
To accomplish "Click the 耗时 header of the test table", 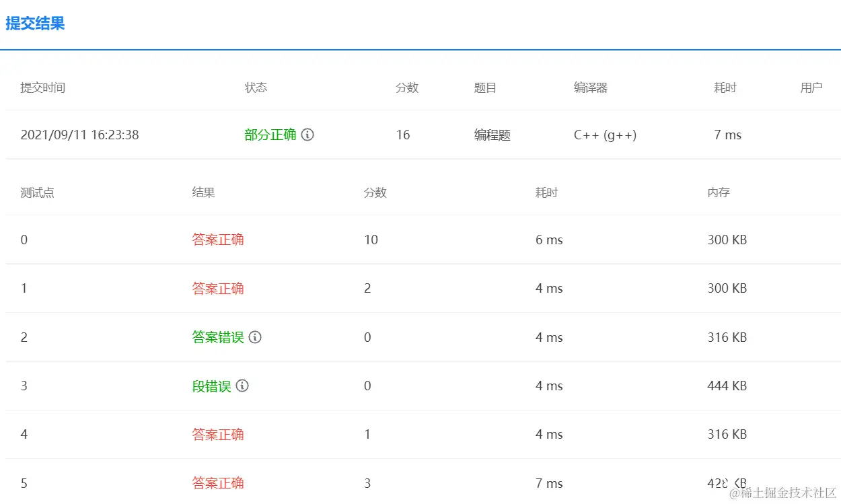I will 546,192.
